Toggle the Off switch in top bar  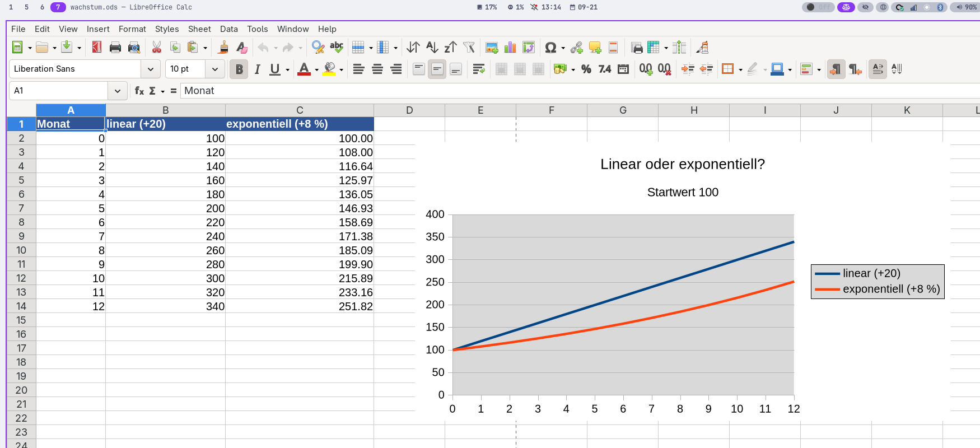[x=818, y=7]
